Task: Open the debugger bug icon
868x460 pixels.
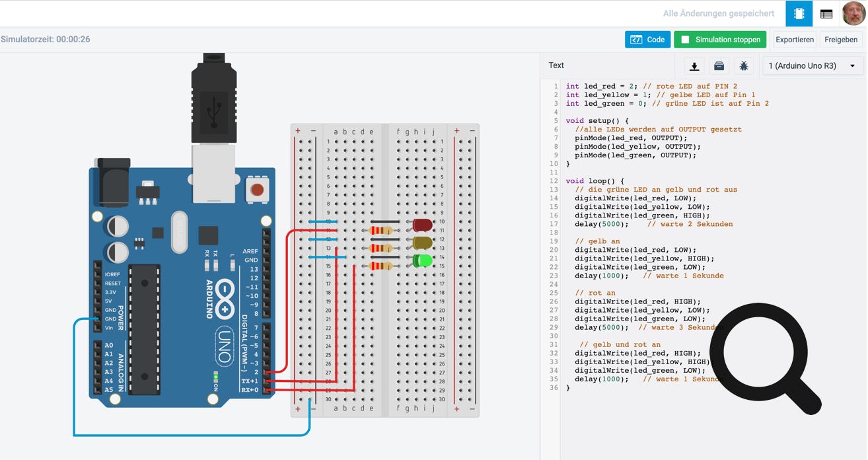Action: [x=744, y=66]
